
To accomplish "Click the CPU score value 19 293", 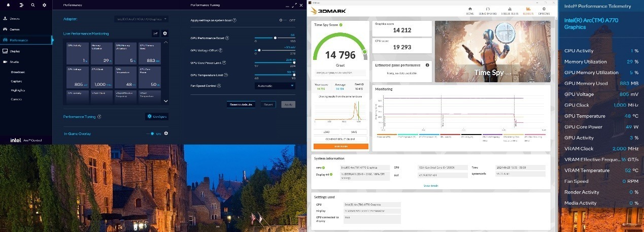I will click(x=402, y=46).
